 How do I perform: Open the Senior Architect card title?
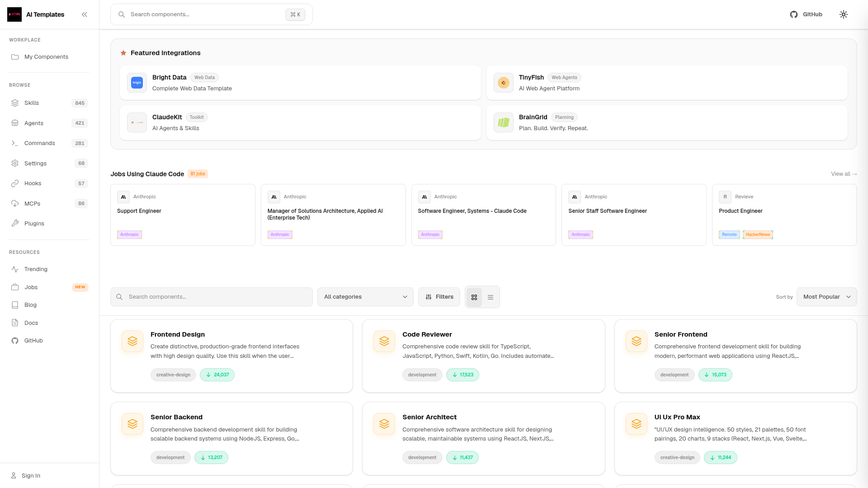tap(429, 417)
